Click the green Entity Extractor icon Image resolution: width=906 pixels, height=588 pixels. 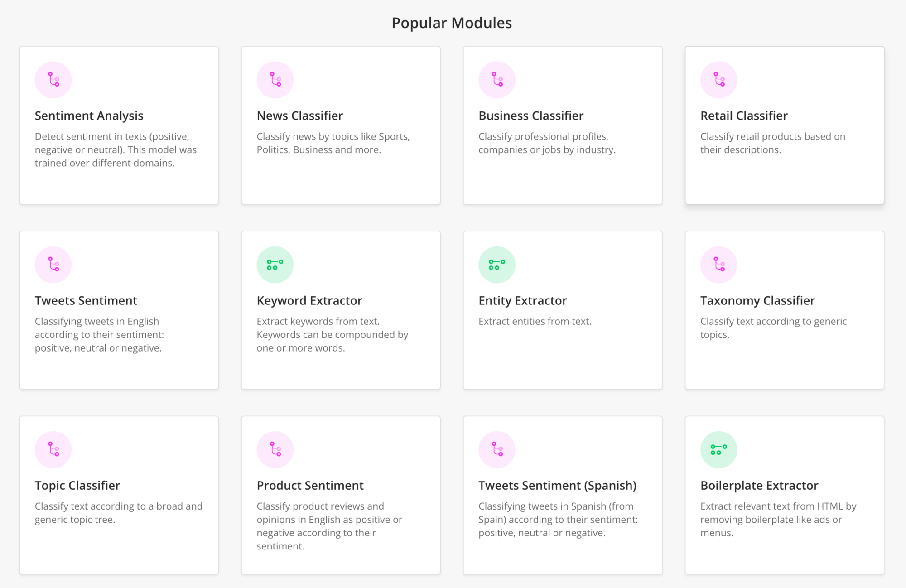(x=496, y=264)
